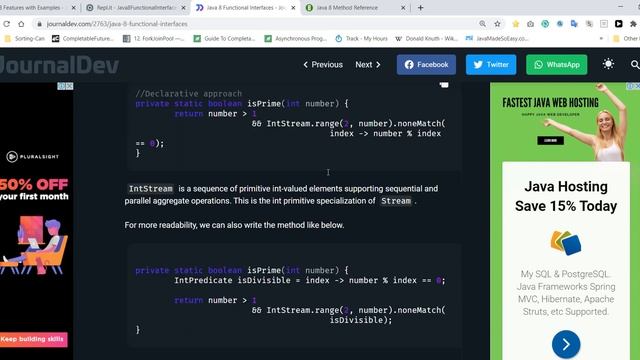Open the green circular extension icon
Image resolution: width=640 pixels, height=360 pixels.
coord(545,24)
